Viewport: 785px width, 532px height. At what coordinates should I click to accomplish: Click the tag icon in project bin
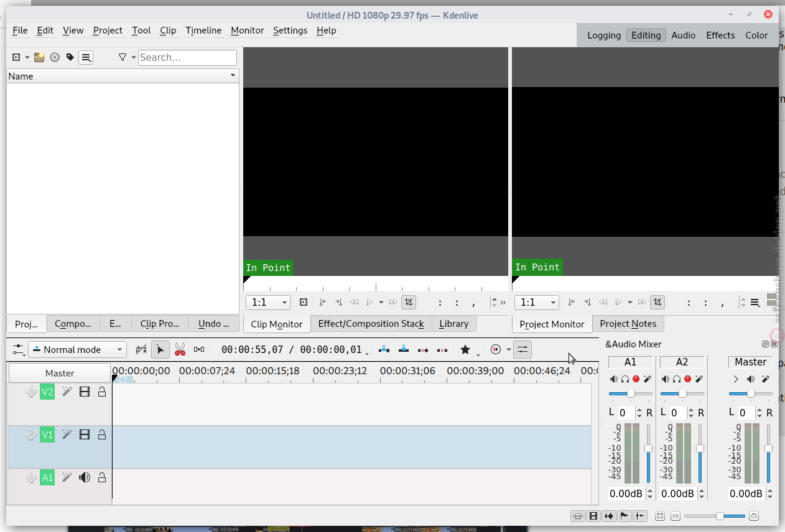[70, 57]
